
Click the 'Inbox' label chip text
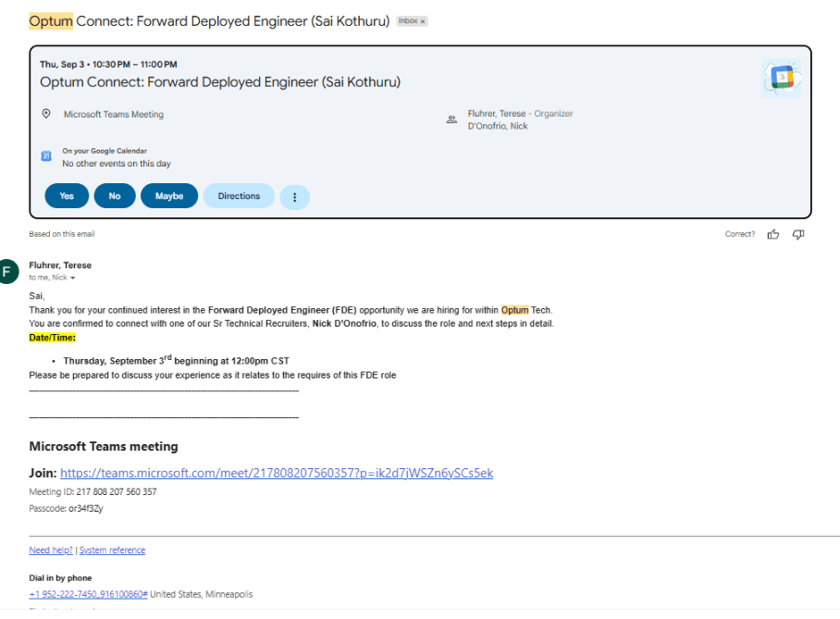408,21
